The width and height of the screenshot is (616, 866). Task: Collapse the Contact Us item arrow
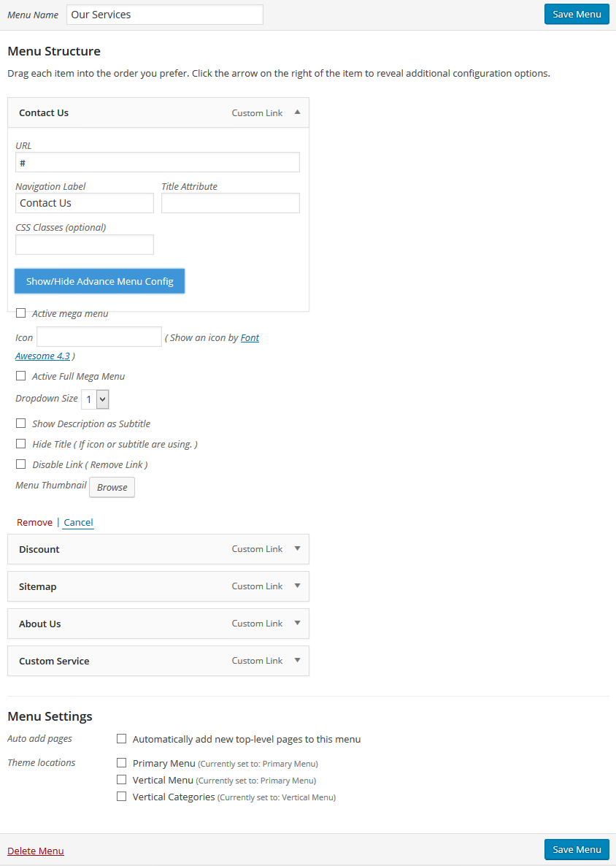point(298,112)
